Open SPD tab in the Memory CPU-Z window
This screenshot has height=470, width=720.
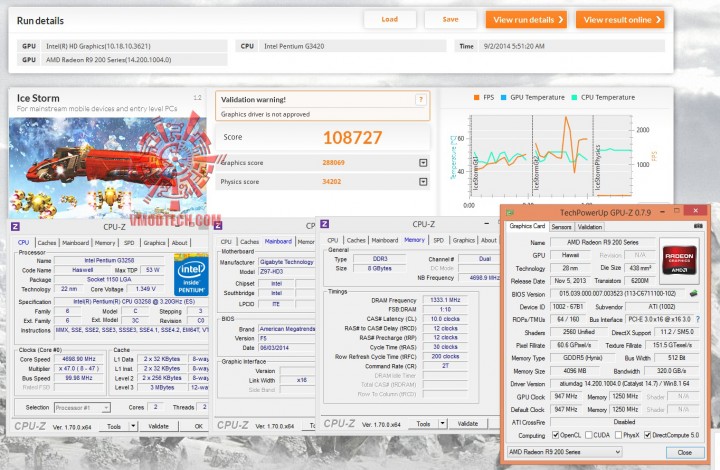439,240
